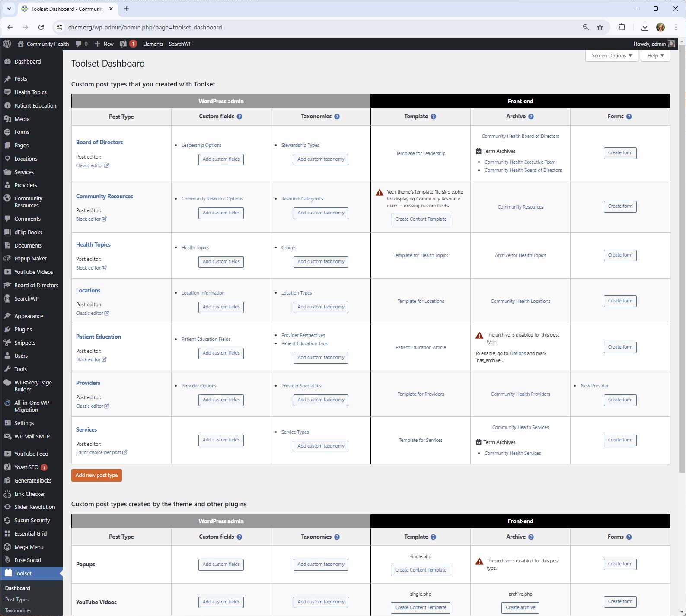The image size is (686, 616).
Task: Reload the page with the refresh icon
Action: tap(41, 27)
